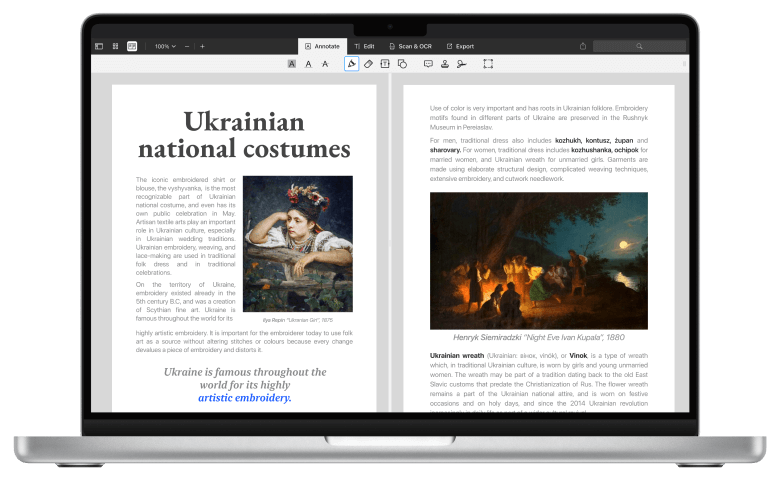780x480 pixels.
Task: Select the text highlight tool
Action: [x=292, y=64]
